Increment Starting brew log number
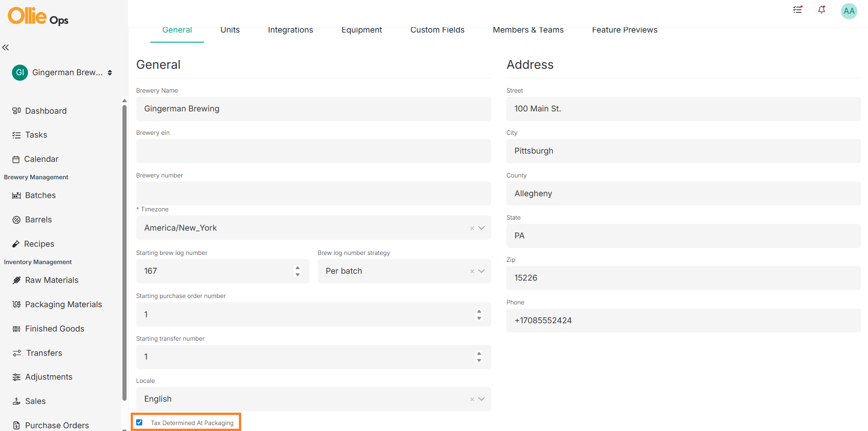 pos(298,268)
